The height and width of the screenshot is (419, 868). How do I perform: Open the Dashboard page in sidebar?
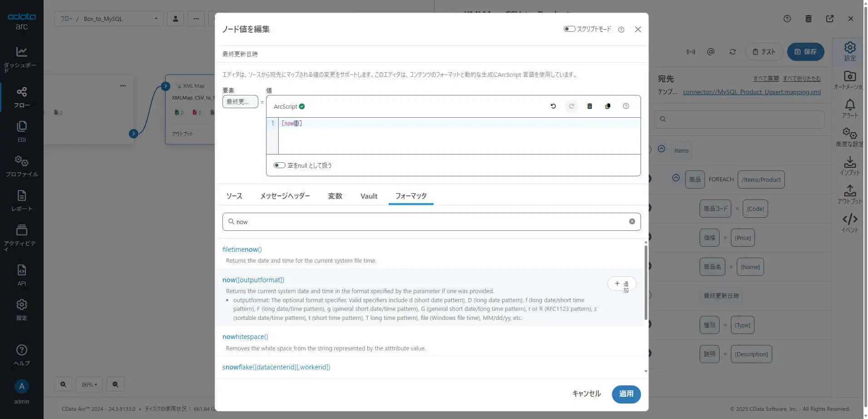coord(21,59)
